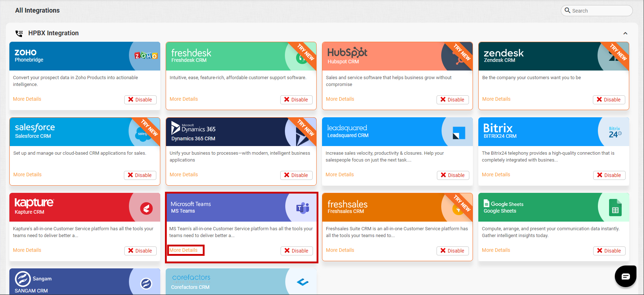Screen dimensions: 644x295
Task: Click the HPBX Integration phone icon
Action: (19, 33)
